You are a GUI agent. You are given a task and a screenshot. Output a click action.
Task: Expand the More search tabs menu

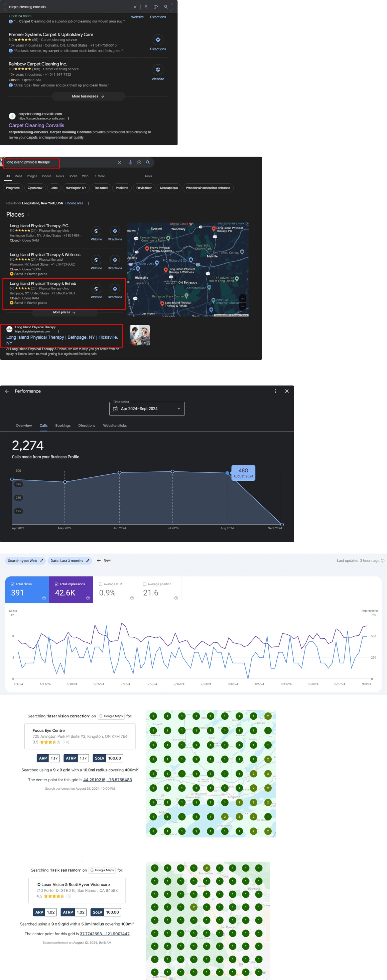point(100,176)
